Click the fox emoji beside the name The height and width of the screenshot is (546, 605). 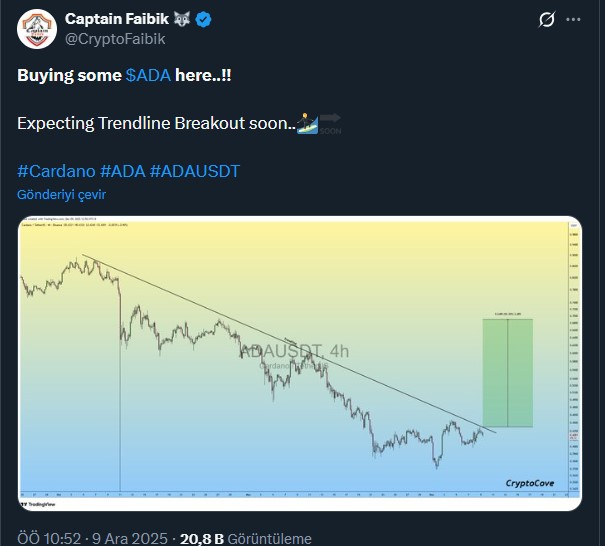tap(184, 20)
